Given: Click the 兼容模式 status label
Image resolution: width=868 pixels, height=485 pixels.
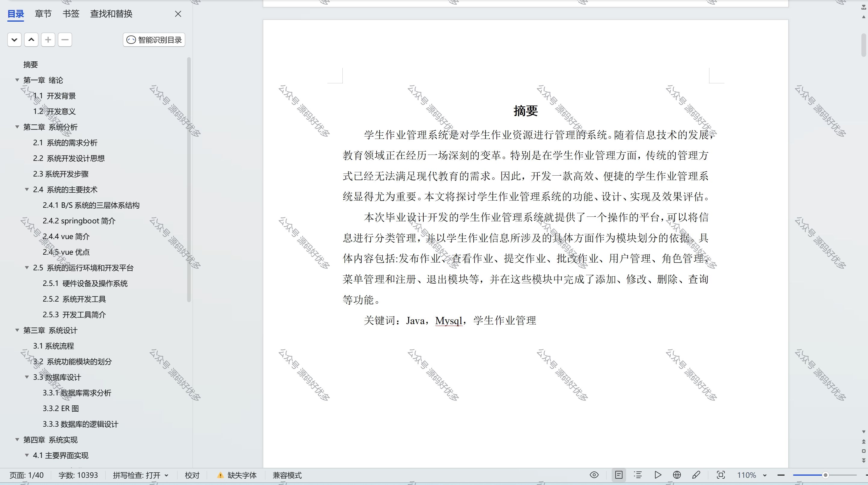Looking at the screenshot, I should 287,475.
